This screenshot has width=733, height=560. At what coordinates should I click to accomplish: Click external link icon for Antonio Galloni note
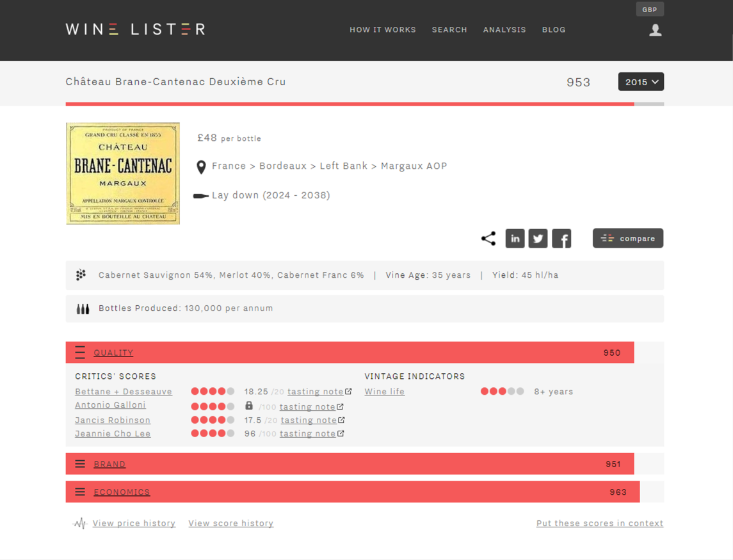point(340,406)
